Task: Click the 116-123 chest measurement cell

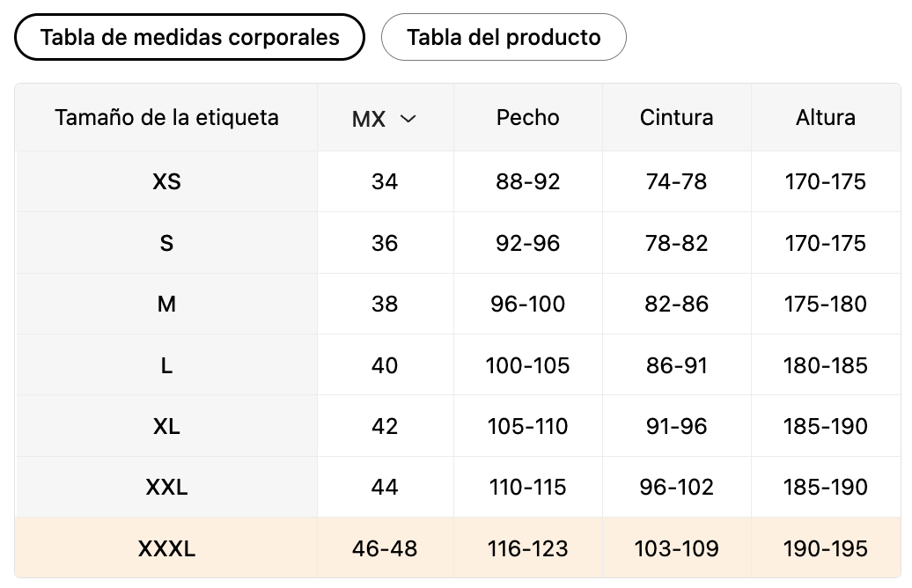Action: 528,548
